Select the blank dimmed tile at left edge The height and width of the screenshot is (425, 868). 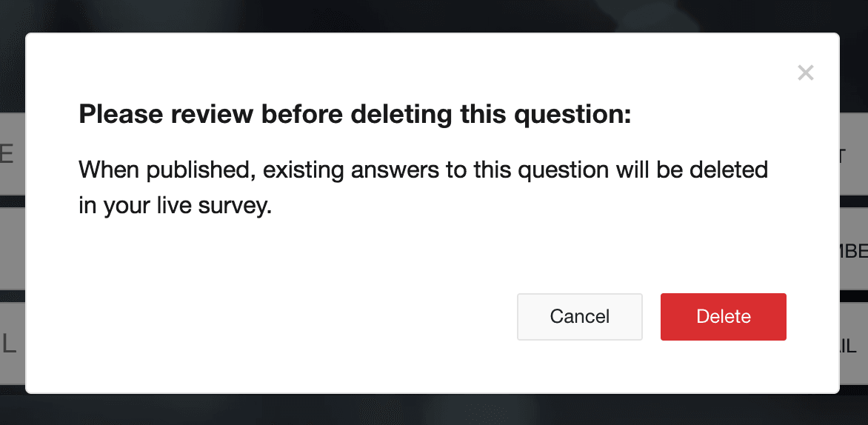(x=12, y=249)
